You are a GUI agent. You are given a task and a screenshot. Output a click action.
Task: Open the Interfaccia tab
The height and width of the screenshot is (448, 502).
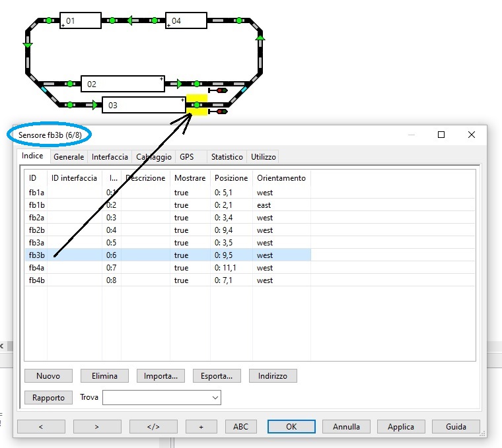[x=110, y=157]
